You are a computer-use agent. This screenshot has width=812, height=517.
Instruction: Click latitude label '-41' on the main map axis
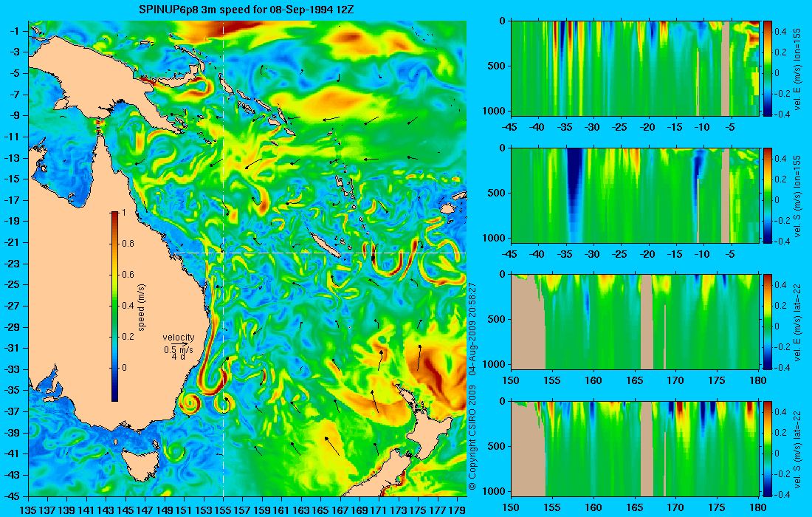(x=13, y=453)
